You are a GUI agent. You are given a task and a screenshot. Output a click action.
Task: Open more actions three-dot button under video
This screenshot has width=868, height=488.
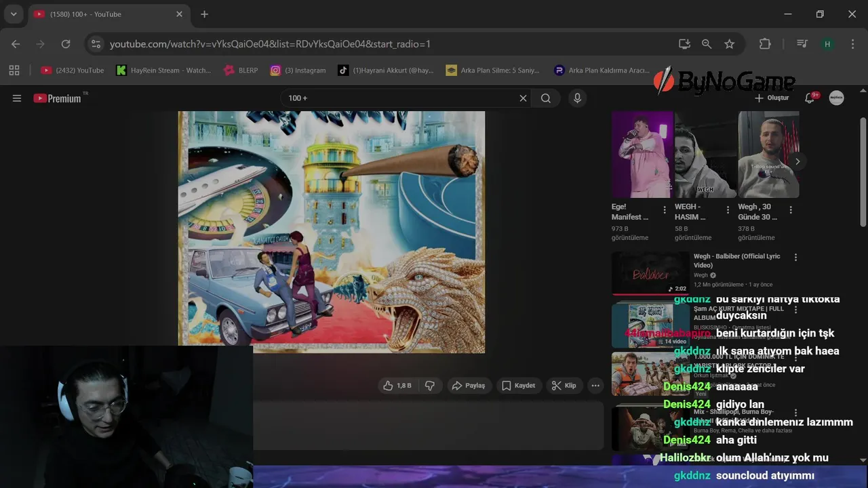click(x=595, y=386)
